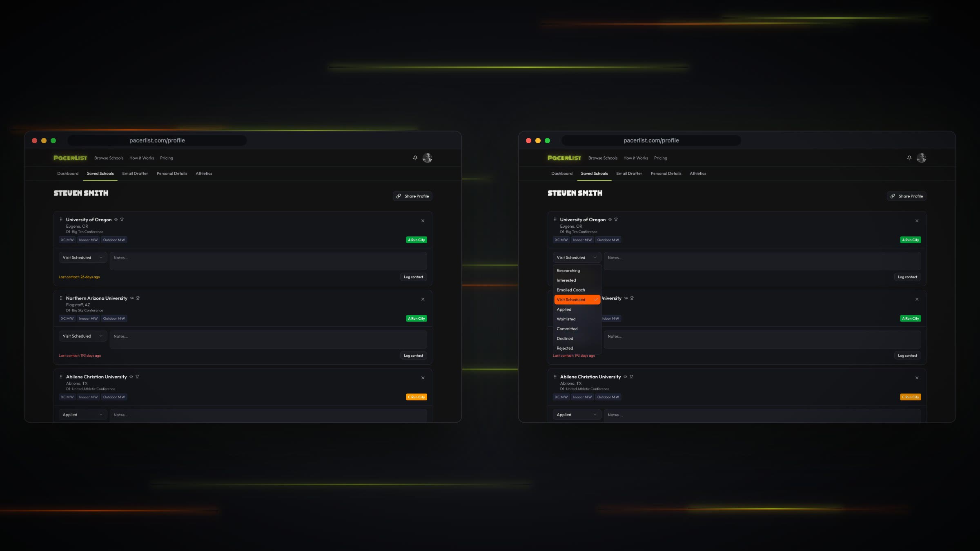Click Share Profile button in left window
The width and height of the screenshot is (980, 551).
[412, 196]
